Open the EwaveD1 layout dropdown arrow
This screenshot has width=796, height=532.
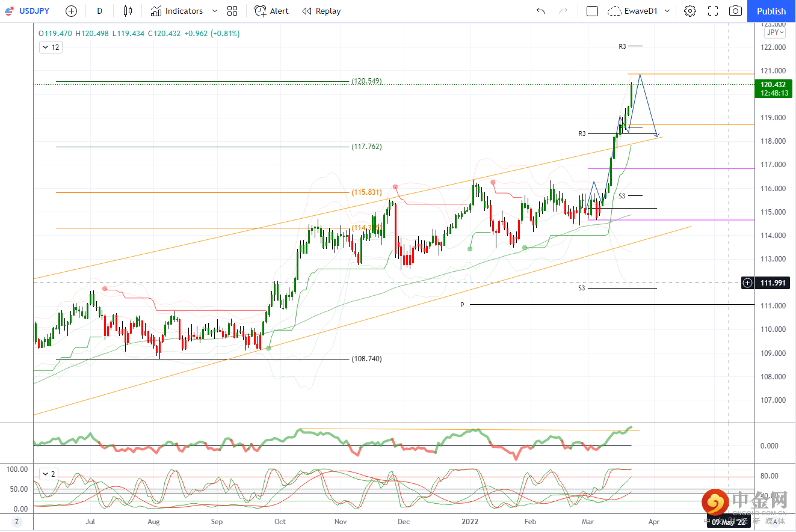click(667, 11)
